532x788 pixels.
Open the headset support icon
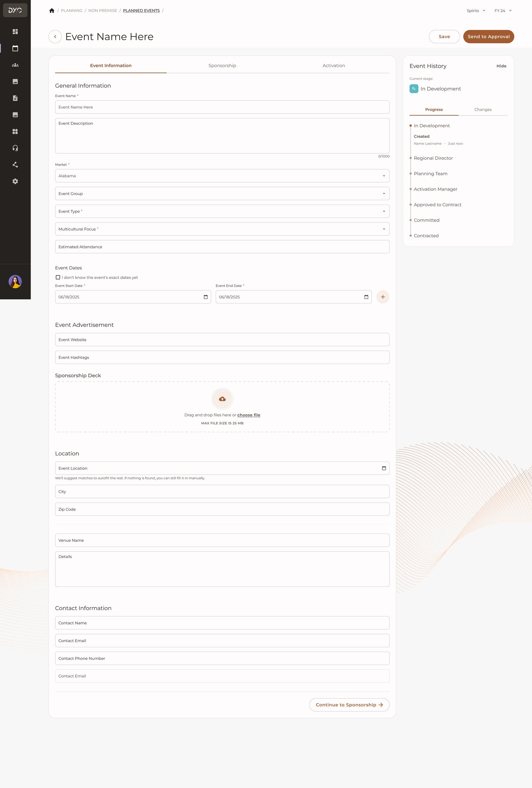[15, 148]
